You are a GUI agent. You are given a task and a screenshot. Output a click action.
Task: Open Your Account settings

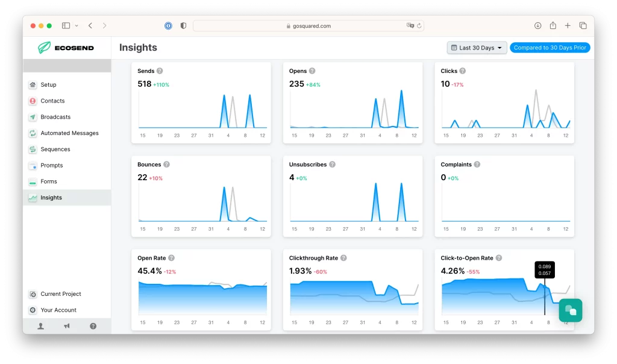tap(58, 310)
